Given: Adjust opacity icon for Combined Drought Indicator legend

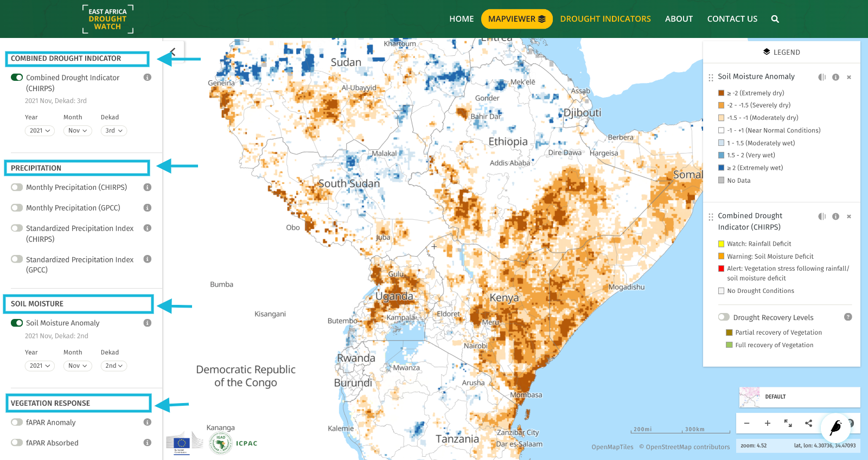Looking at the screenshot, I should coord(822,216).
